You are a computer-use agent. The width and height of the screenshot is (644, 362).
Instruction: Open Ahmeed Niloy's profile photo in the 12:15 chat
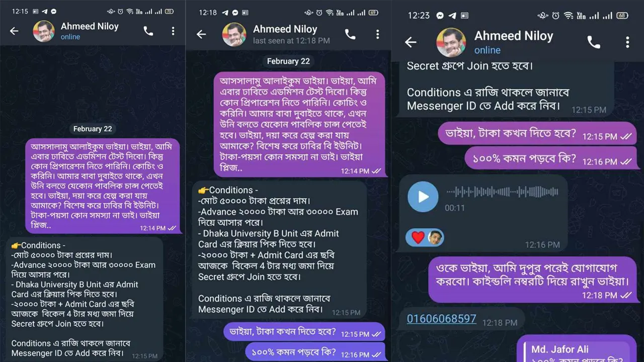coord(44,31)
